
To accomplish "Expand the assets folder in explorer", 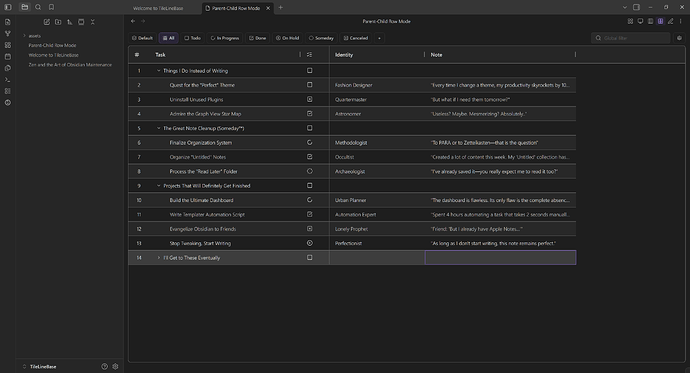I will coord(25,36).
